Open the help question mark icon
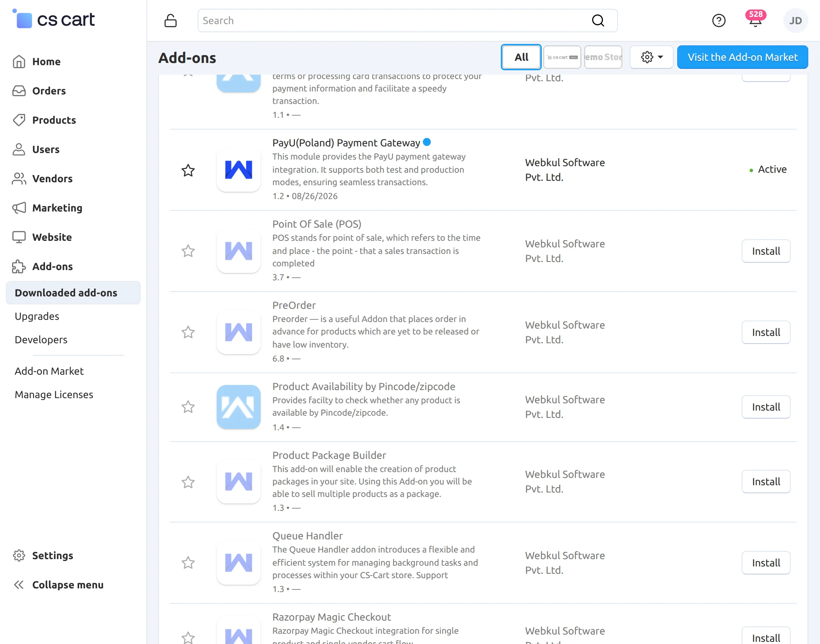820x644 pixels. point(719,20)
